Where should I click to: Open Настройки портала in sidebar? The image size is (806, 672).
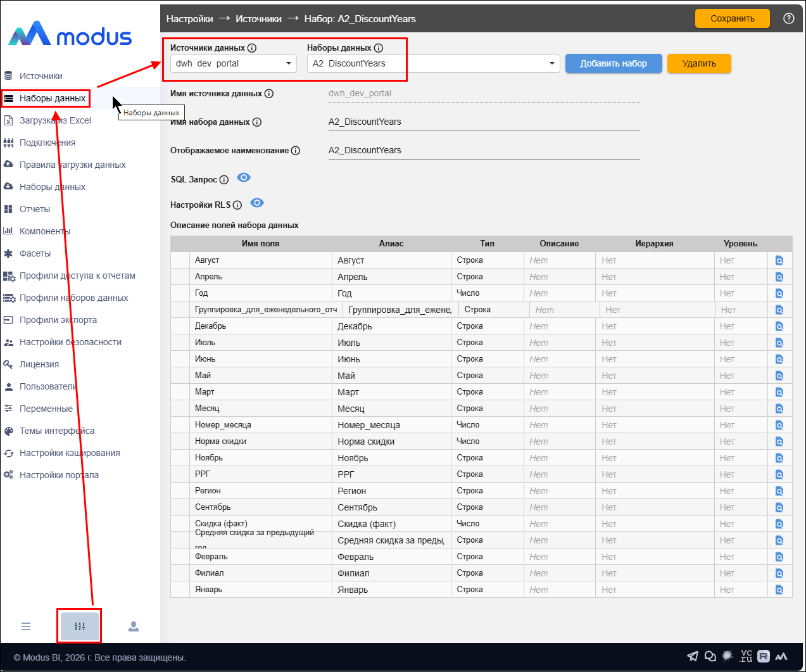coord(59,475)
